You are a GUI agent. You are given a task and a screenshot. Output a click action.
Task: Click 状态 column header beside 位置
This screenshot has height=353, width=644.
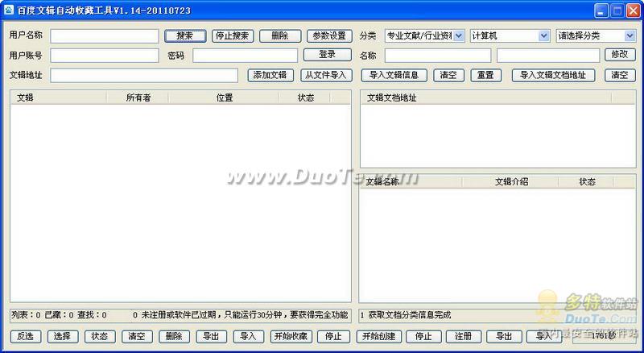pyautogui.click(x=304, y=98)
